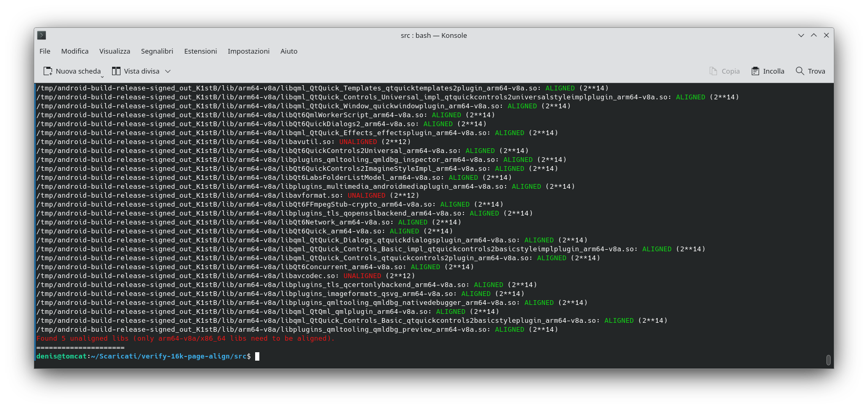The height and width of the screenshot is (409, 868).
Task: Open the Estensioni menu
Action: [x=200, y=51]
